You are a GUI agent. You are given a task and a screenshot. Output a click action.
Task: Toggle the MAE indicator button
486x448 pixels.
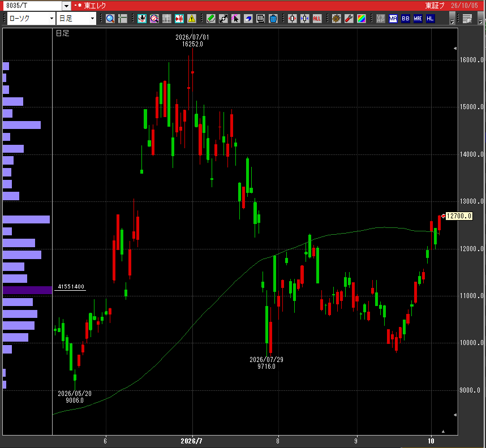[418, 19]
